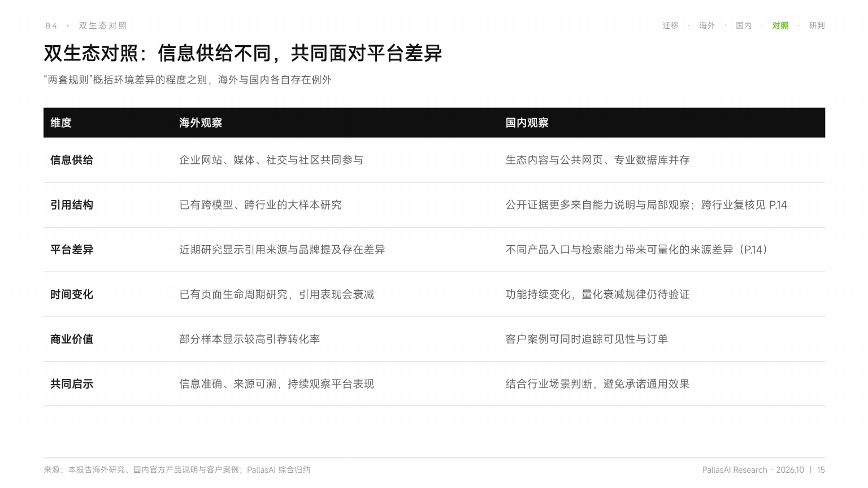
Task: Go to the 海外 section tab
Action: click(x=707, y=25)
